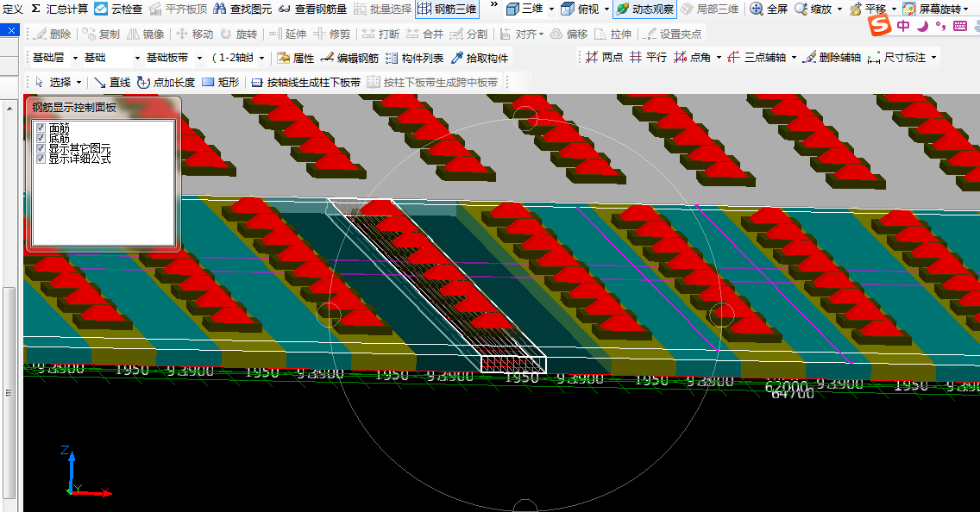Click the left panel scrollbar up arrow
Viewport: 980px width, 512px height.
click(9, 108)
